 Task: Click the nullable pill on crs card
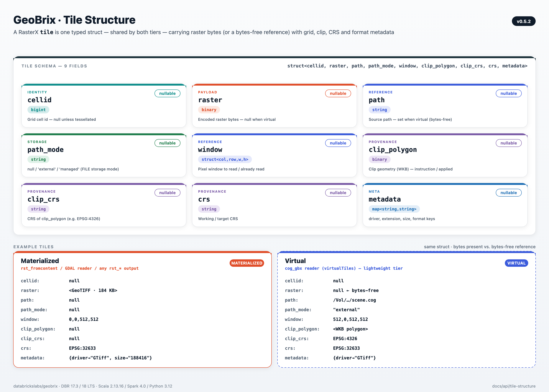click(x=338, y=193)
